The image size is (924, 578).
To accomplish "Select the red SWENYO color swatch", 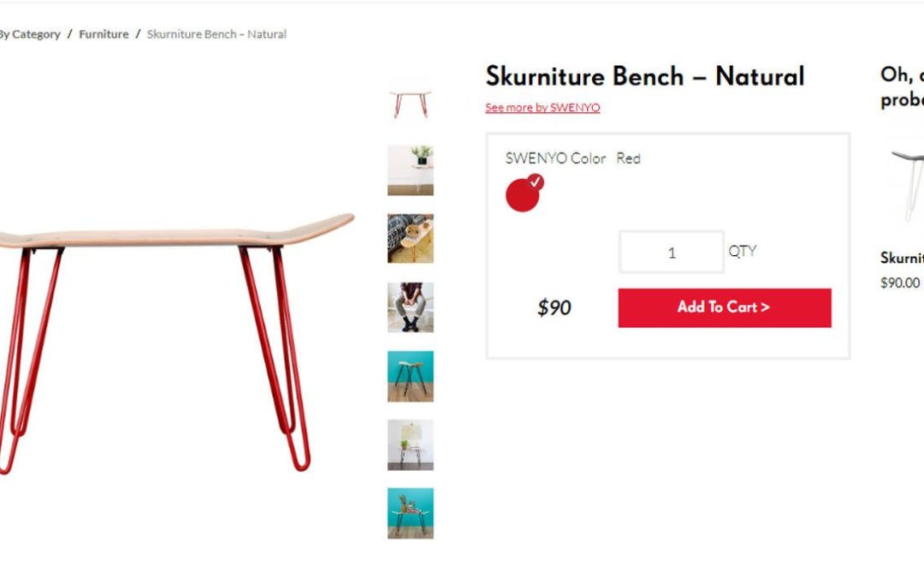I will tap(522, 195).
